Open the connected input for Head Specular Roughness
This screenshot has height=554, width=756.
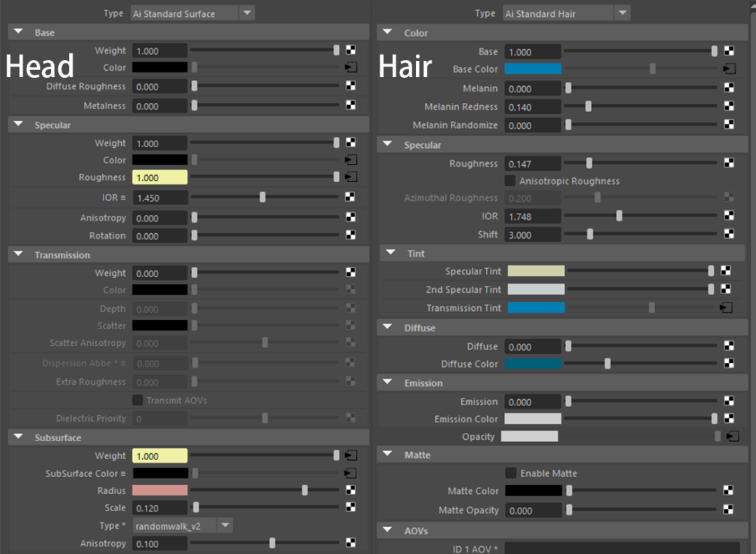pos(351,177)
